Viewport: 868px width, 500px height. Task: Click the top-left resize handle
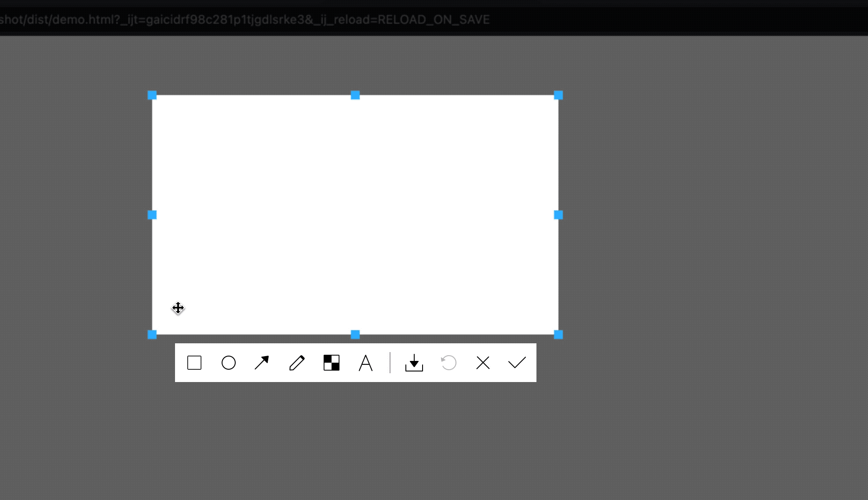153,95
